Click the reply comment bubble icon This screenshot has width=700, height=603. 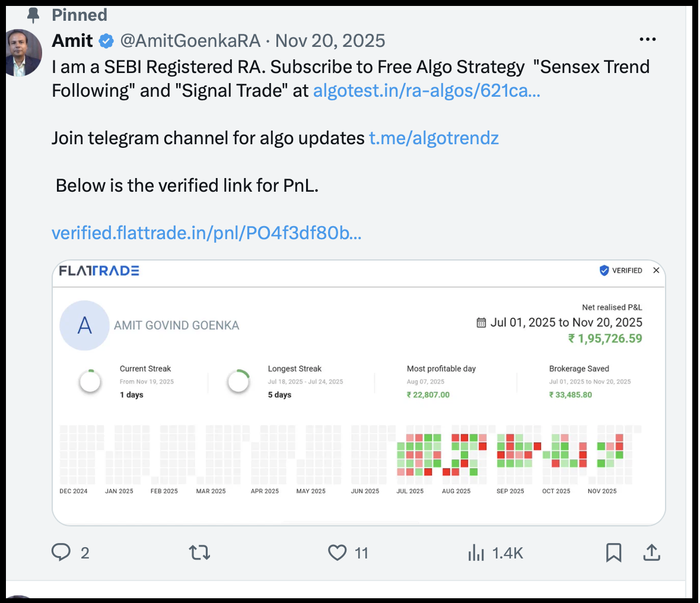(x=61, y=553)
